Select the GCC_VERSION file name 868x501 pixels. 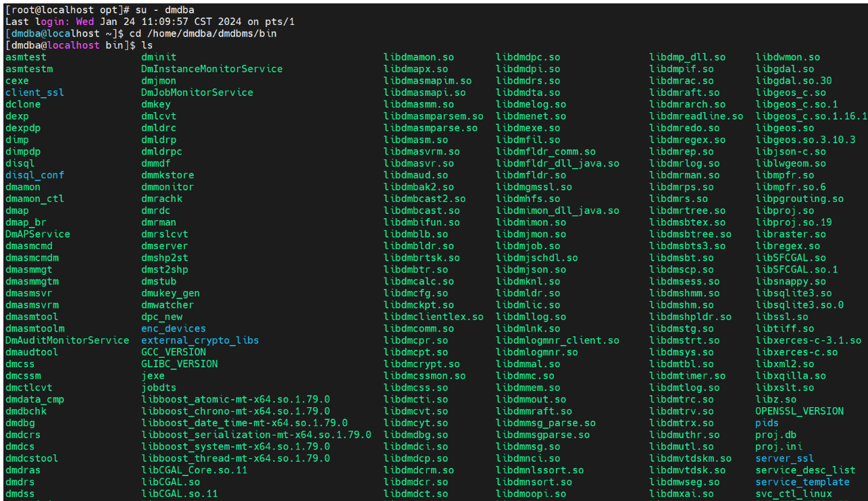coord(173,352)
